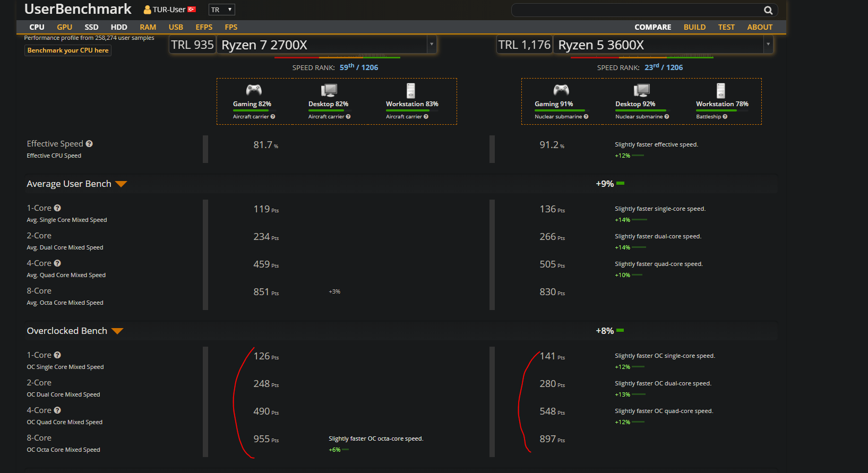Click the Workstation 78% score label
This screenshot has width=868, height=473.
(x=722, y=104)
